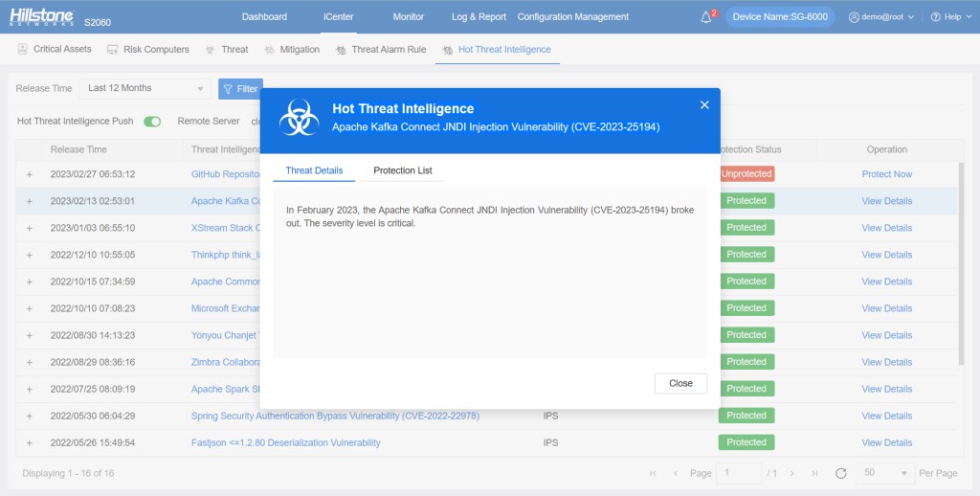Image resolution: width=980 pixels, height=496 pixels.
Task: Go to first page arrow icon
Action: [x=653, y=473]
